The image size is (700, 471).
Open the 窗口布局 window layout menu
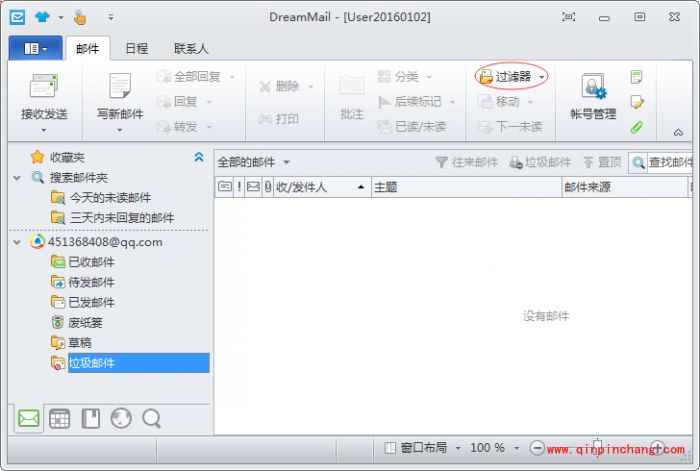pyautogui.click(x=423, y=447)
